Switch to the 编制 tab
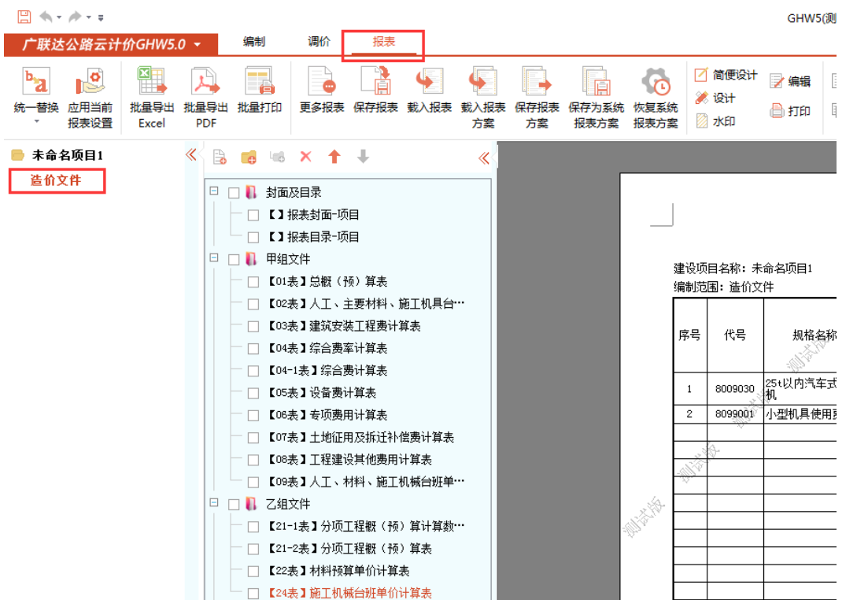Viewport: 868px width, 600px height. (x=253, y=43)
